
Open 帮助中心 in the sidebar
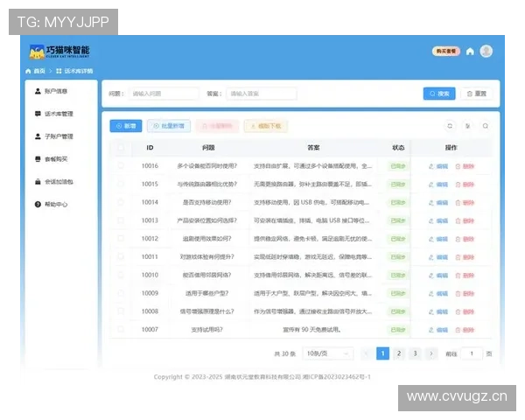pos(52,204)
